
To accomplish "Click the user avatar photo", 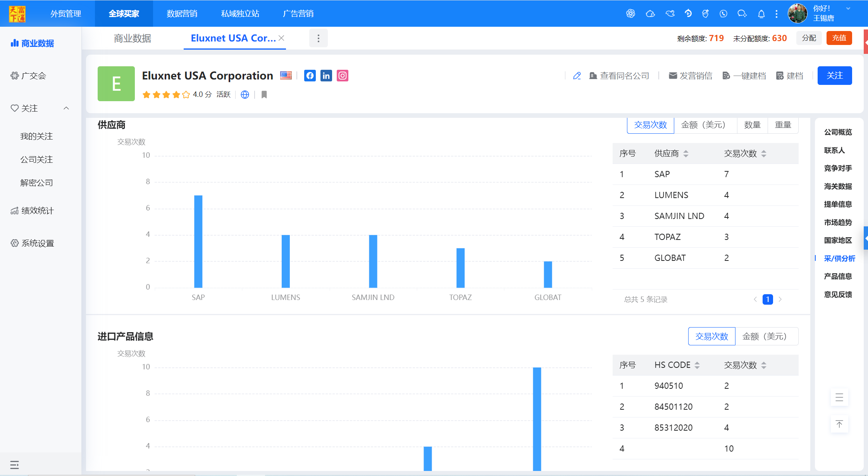I will pyautogui.click(x=797, y=14).
